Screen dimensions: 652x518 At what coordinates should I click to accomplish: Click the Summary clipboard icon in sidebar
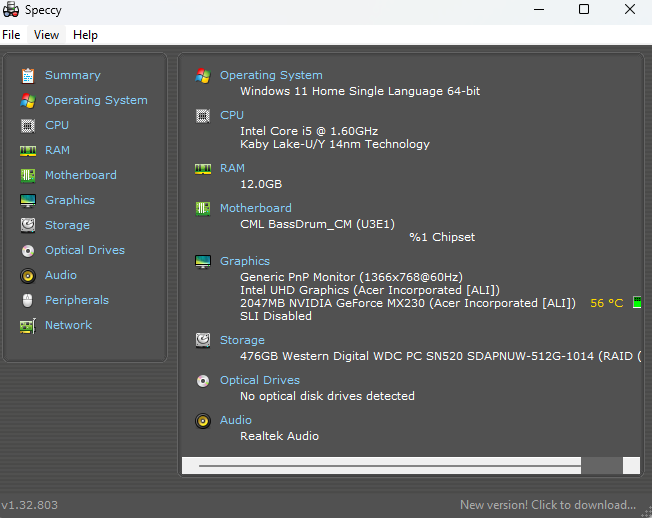pos(28,76)
